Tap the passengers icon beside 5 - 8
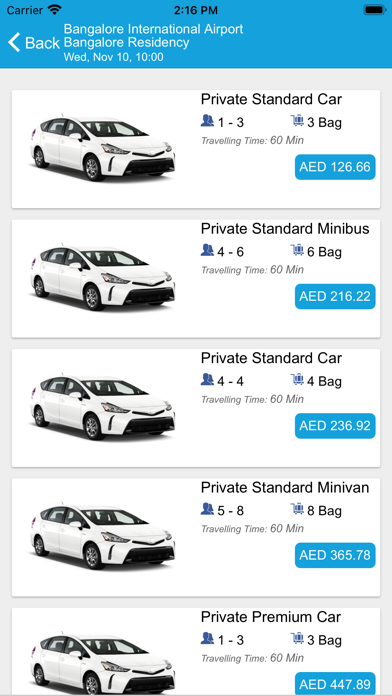The width and height of the screenshot is (392, 696). coord(207,509)
